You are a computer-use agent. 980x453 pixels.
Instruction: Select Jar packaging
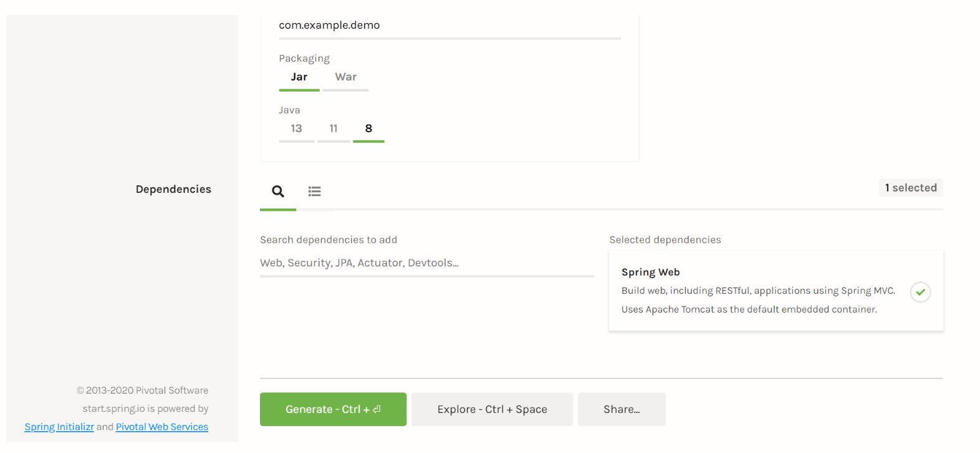(299, 77)
